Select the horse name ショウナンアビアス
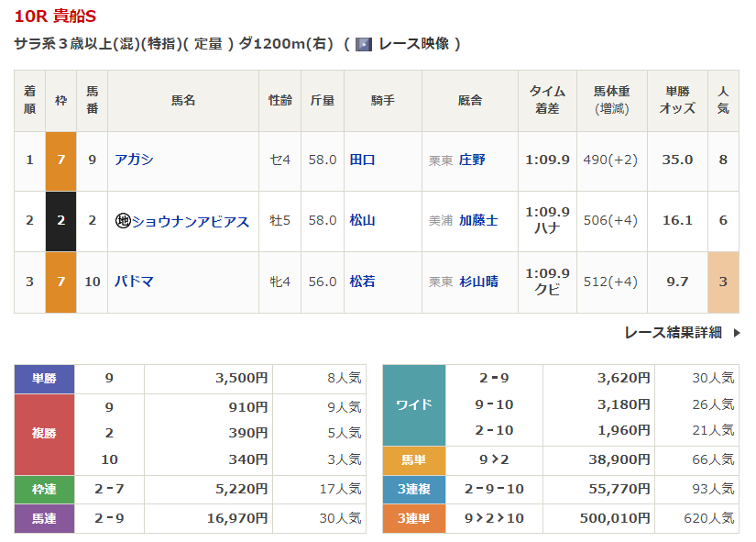 pos(191,221)
